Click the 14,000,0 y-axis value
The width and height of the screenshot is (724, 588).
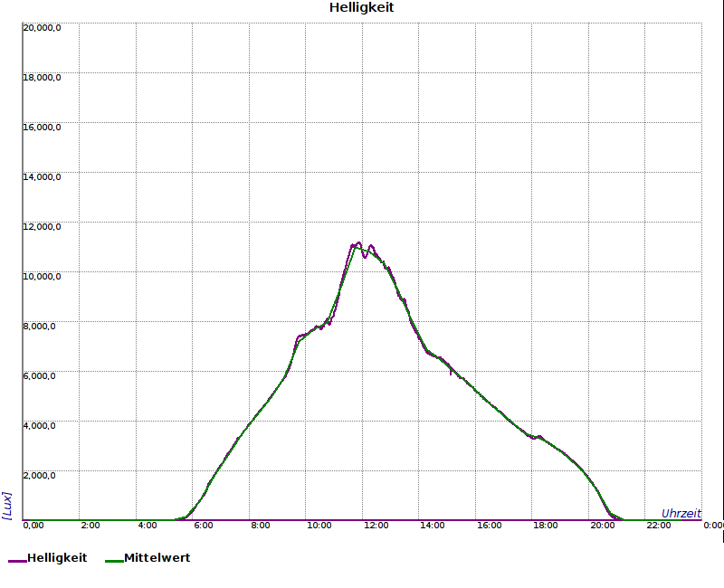42,177
